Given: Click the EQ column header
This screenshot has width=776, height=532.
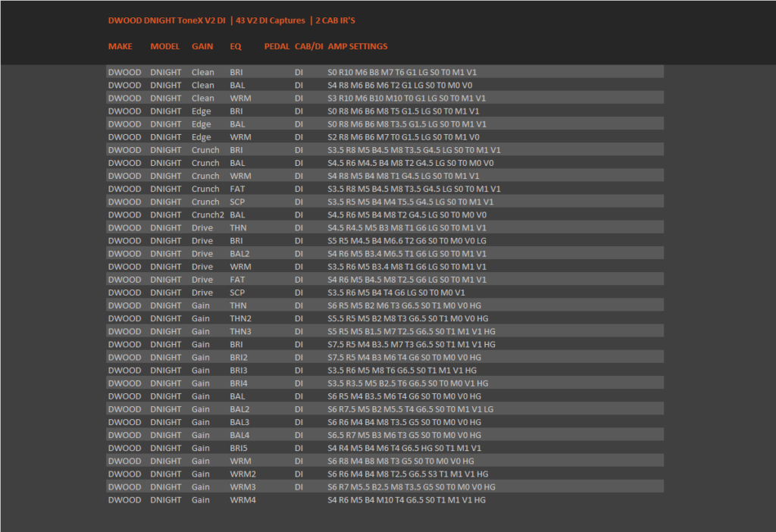Looking at the screenshot, I should pyautogui.click(x=236, y=46).
